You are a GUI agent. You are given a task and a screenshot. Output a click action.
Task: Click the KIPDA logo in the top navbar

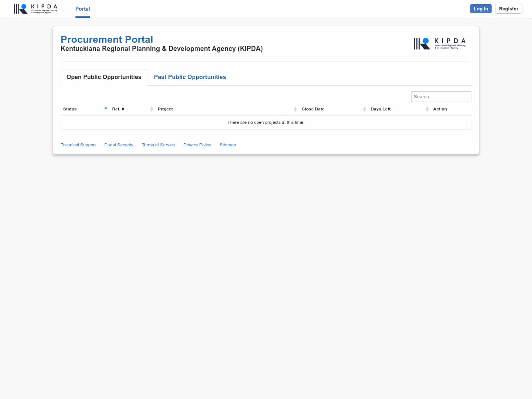(35, 8)
